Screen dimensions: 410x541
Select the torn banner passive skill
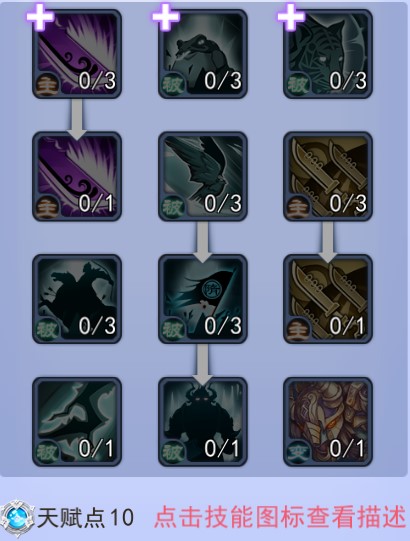77,422
